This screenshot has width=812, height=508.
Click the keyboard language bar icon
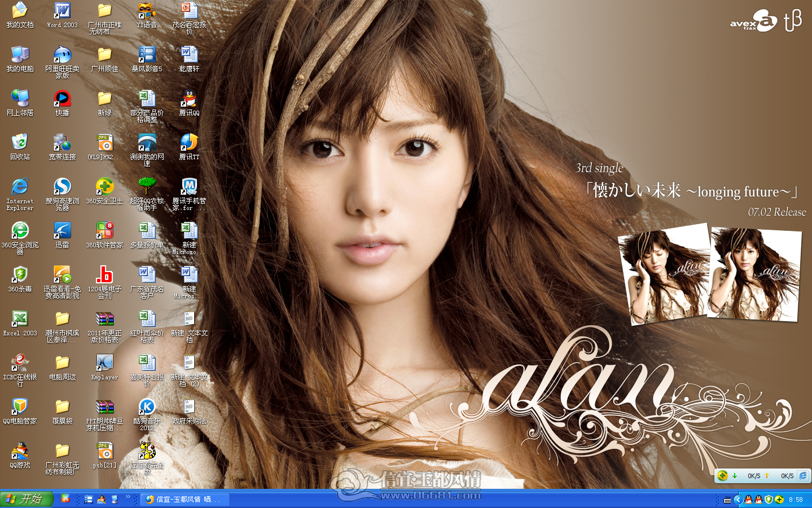[727, 500]
